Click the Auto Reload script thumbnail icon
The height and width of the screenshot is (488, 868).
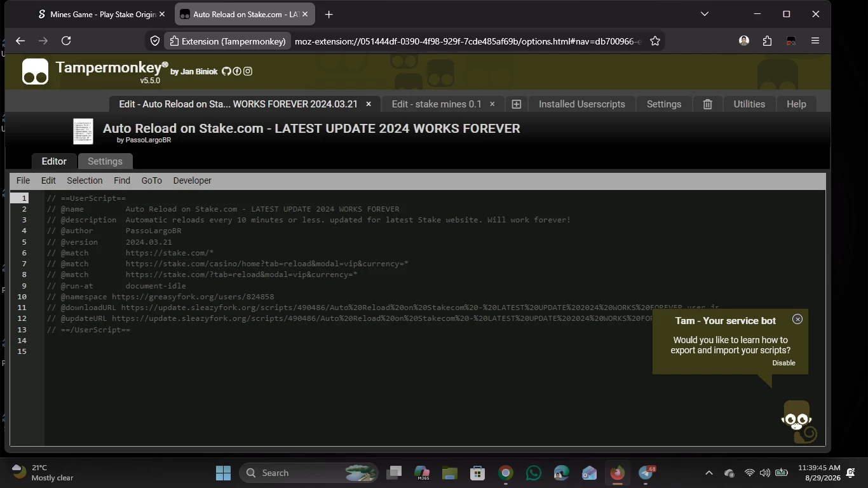[x=83, y=132]
